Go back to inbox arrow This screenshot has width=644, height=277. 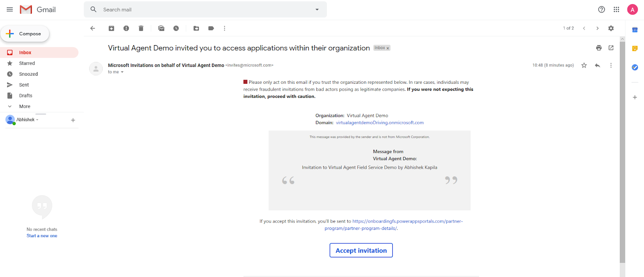point(93,28)
